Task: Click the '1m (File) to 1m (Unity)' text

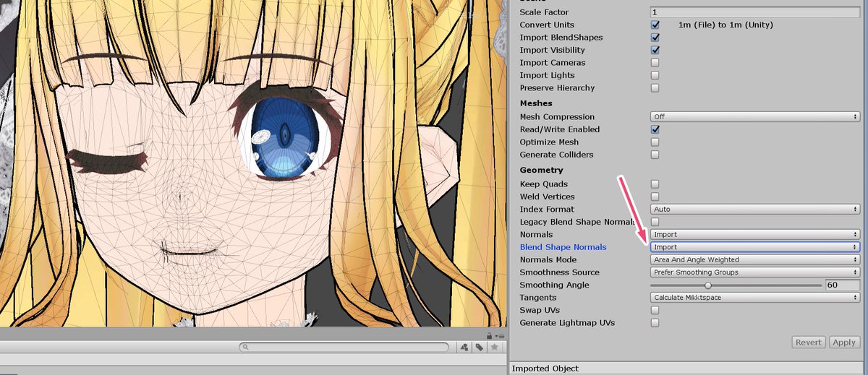Action: click(x=726, y=25)
